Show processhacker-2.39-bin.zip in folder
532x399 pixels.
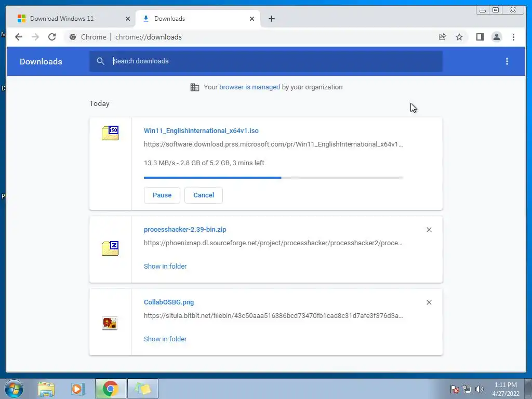point(165,267)
